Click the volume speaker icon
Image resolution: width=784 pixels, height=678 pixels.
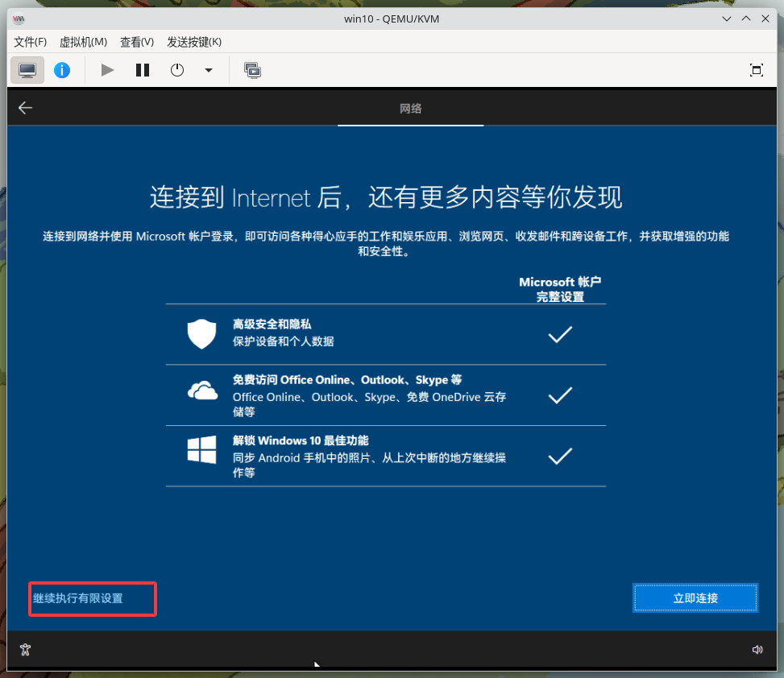[x=757, y=650]
